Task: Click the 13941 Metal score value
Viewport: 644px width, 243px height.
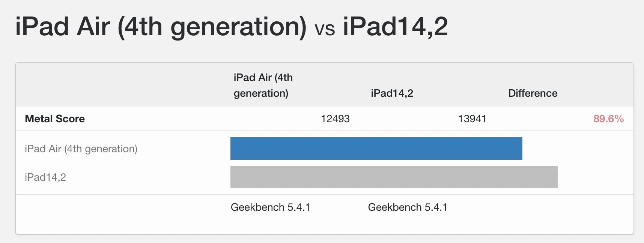Action: (472, 119)
